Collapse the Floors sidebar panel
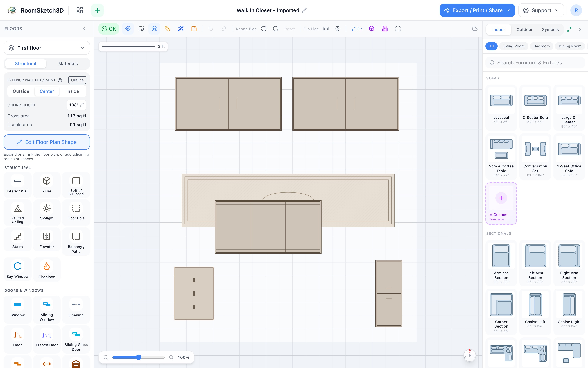This screenshot has width=588, height=368. point(84,29)
